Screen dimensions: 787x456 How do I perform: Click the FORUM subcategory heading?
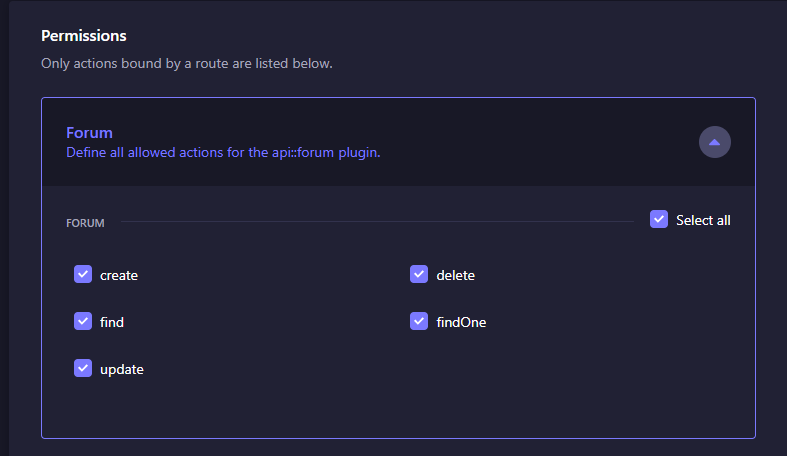[x=85, y=223]
